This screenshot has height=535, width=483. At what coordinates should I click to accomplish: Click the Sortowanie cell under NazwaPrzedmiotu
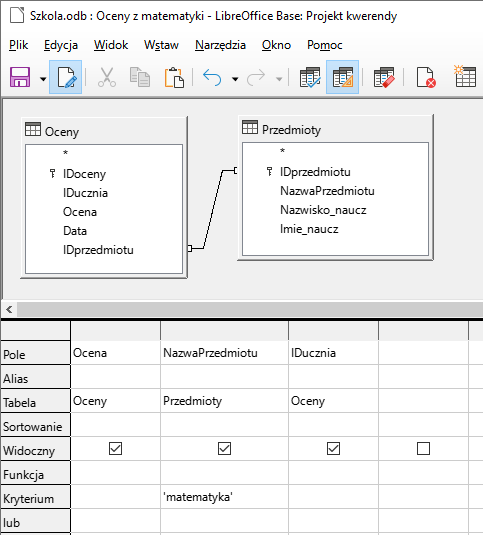224,425
